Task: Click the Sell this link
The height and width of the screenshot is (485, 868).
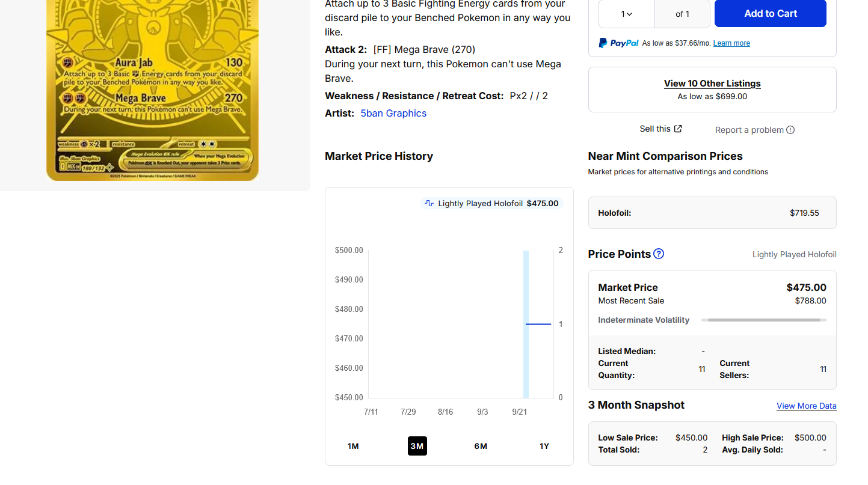Action: 660,129
